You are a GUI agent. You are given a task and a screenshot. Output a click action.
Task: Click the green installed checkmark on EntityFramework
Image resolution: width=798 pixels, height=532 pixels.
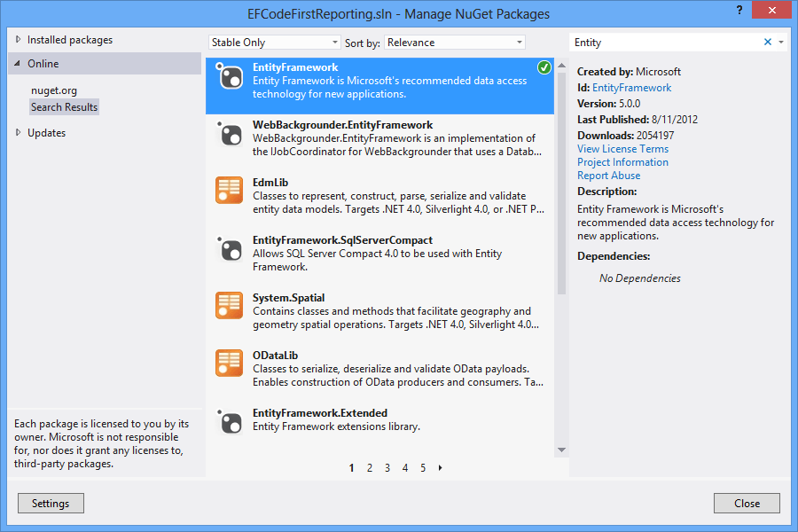[544, 67]
